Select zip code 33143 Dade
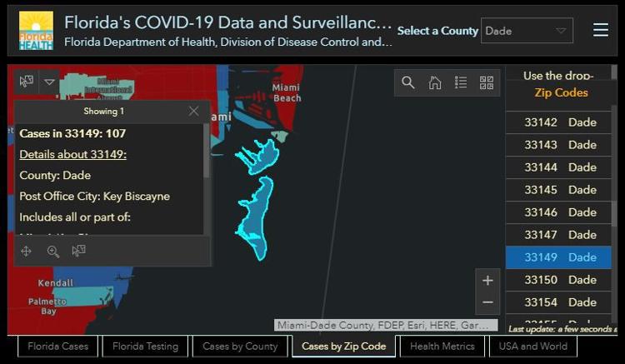Screen dimensions: 625x364 pos(558,145)
